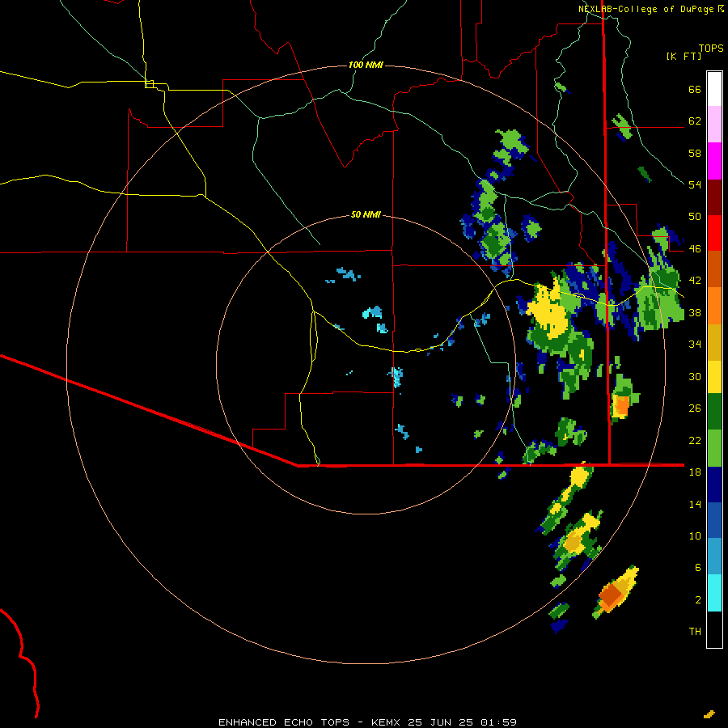Click the 2 scale label

[x=698, y=600]
